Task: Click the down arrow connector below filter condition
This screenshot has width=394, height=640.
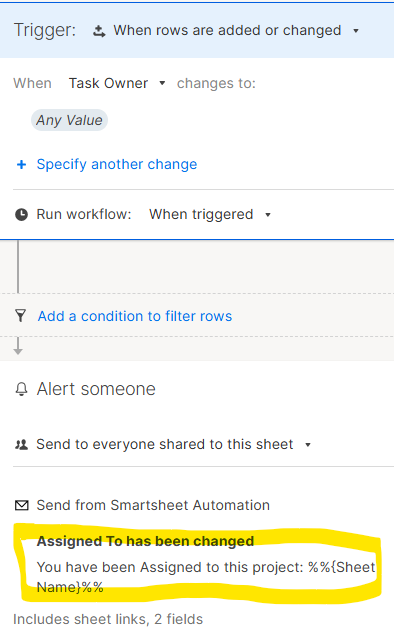Action: [x=18, y=346]
